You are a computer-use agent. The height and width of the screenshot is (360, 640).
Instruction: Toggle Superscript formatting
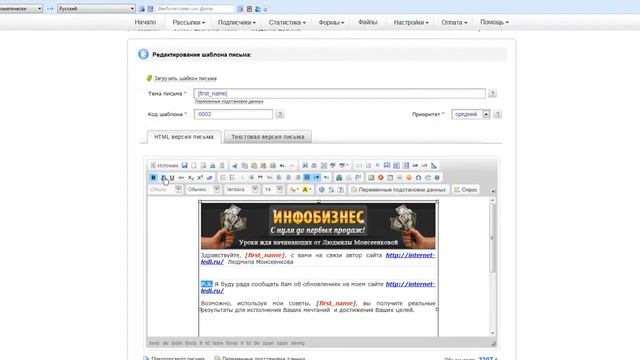click(200, 178)
